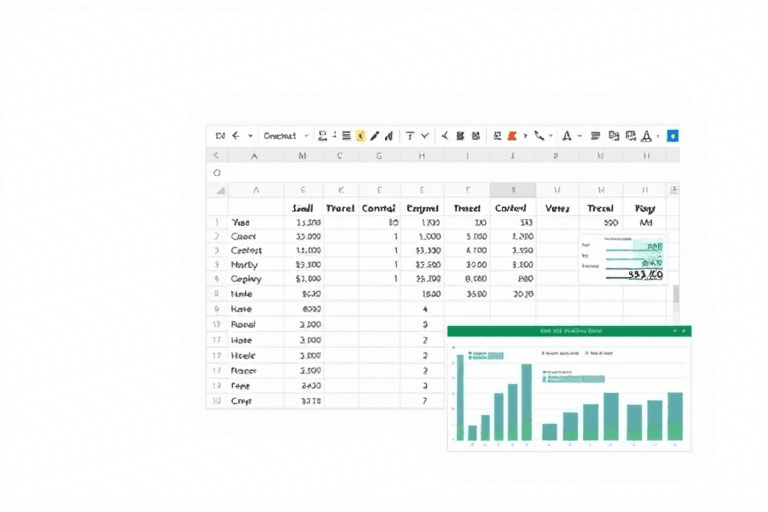Click the tallest bar in the chart
Screen dimensions: 768x512
(526, 401)
